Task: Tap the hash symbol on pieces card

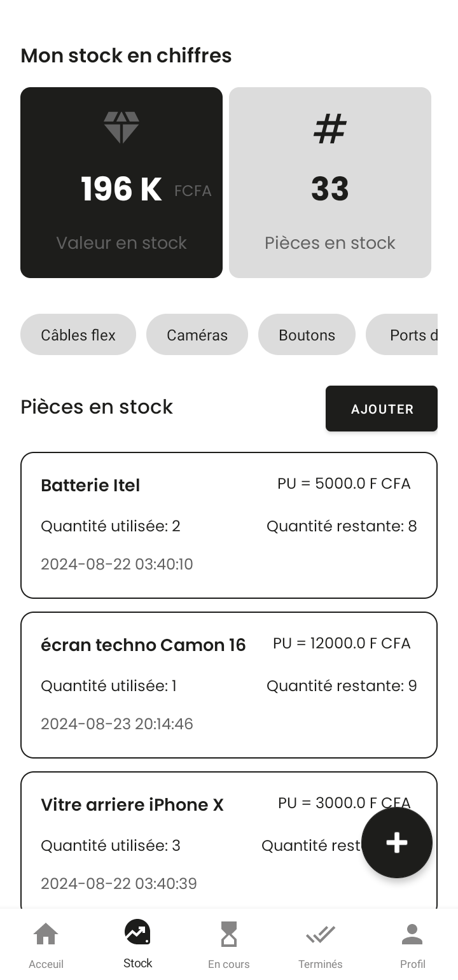Action: pos(330,129)
